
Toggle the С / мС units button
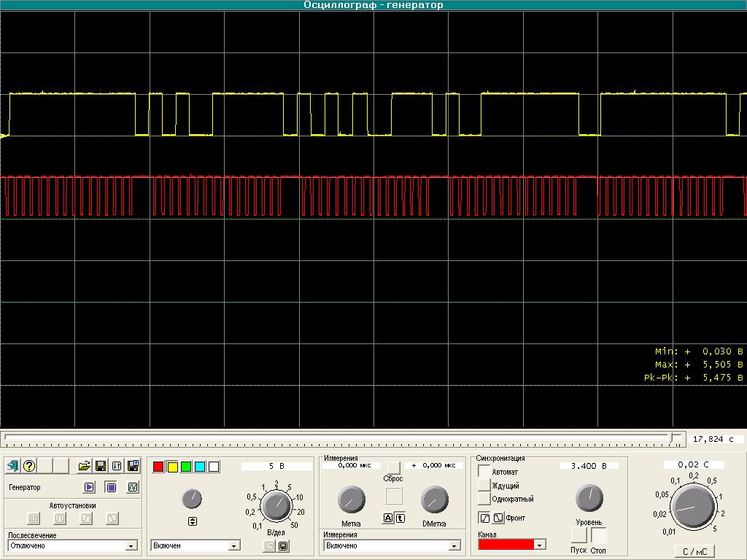694,551
